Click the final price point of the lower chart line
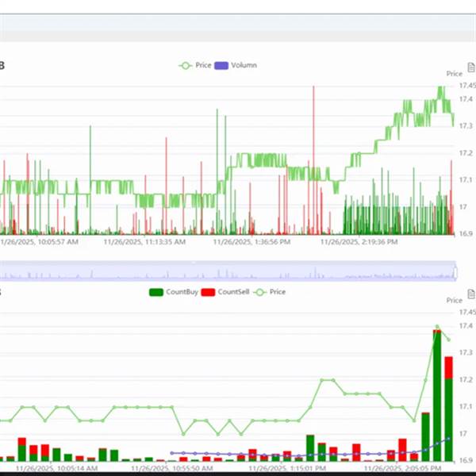This screenshot has width=476, height=476. click(x=449, y=340)
